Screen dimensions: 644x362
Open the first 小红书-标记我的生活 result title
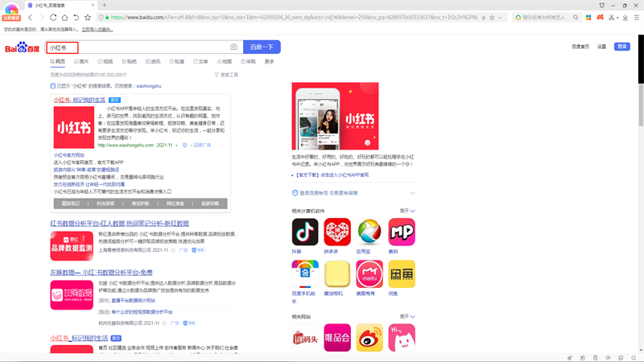point(79,100)
